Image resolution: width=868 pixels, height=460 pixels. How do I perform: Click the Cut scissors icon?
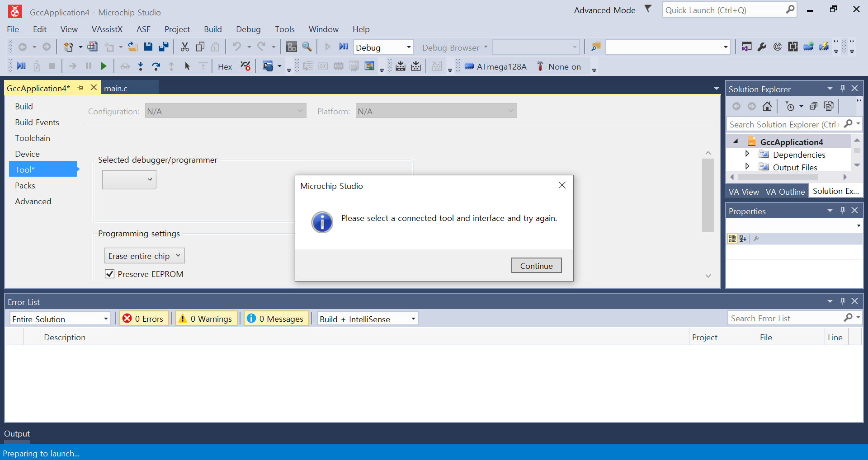(185, 47)
